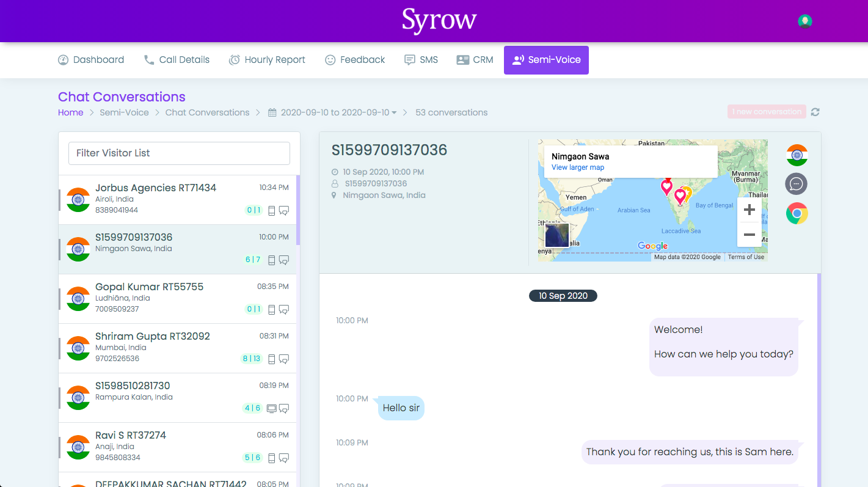
Task: Click the chat messages scrollbar
Action: pyautogui.click(x=819, y=380)
